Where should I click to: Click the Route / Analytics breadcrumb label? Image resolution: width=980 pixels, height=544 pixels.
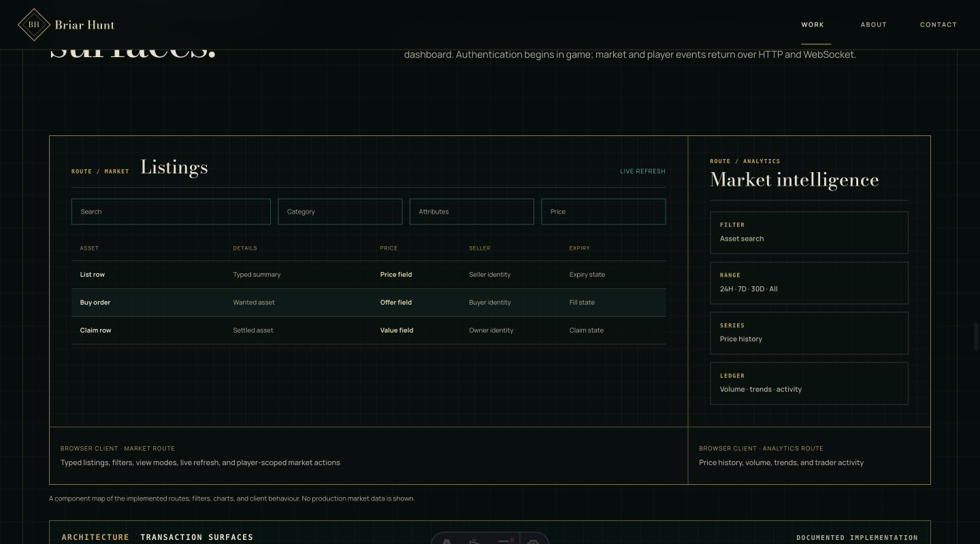point(745,161)
